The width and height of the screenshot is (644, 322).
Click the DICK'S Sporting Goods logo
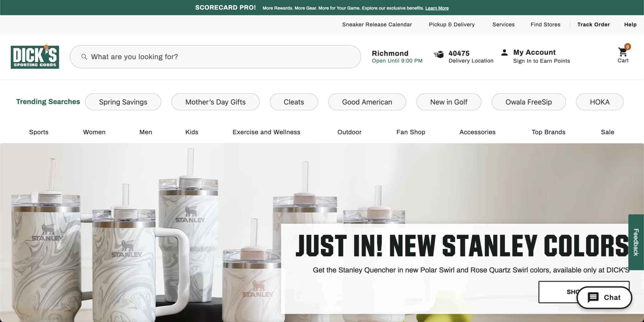tap(35, 57)
